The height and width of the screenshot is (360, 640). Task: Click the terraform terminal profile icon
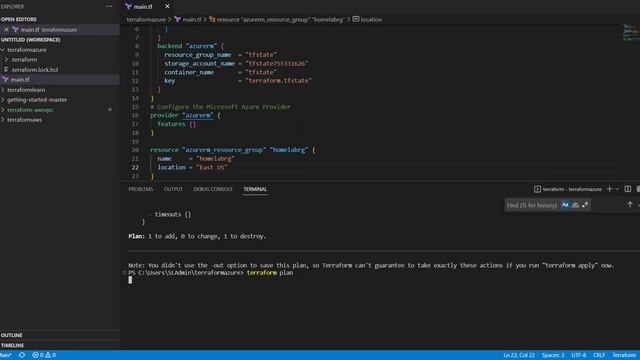[537, 189]
